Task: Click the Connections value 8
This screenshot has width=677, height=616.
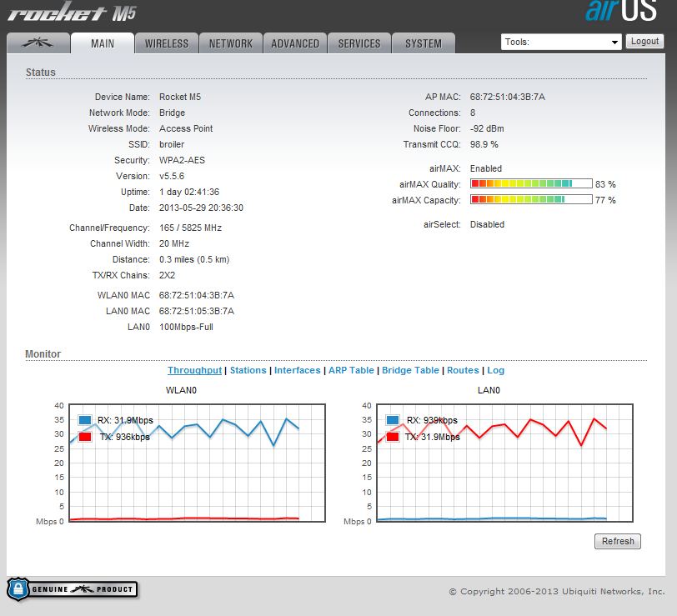Action: coord(473,113)
